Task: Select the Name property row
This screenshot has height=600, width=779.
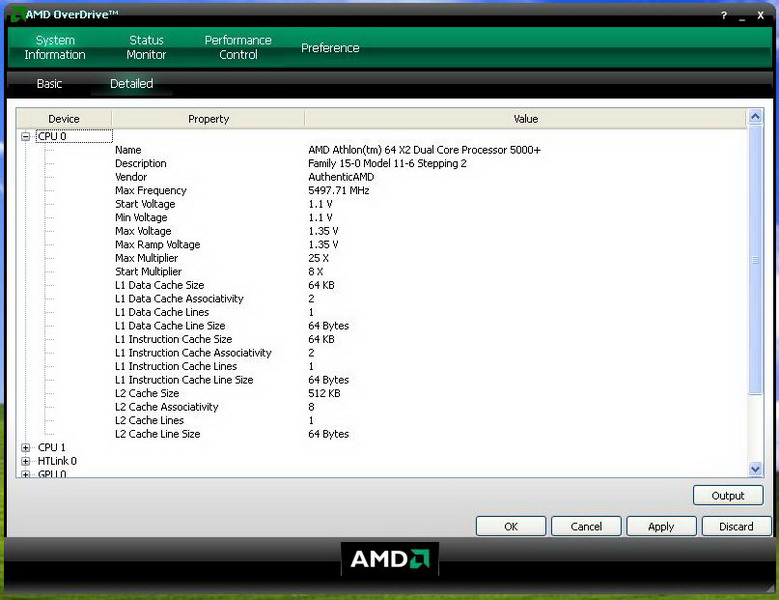Action: pos(128,150)
